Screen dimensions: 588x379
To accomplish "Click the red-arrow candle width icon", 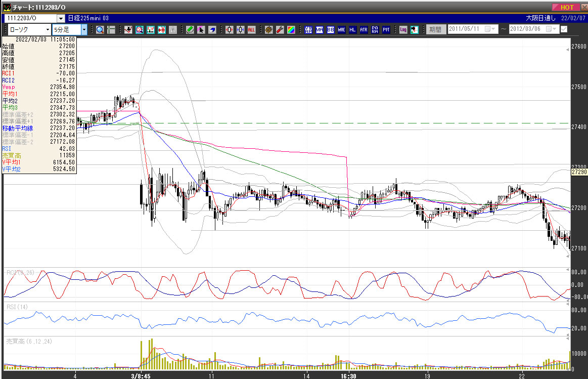I will (230, 30).
